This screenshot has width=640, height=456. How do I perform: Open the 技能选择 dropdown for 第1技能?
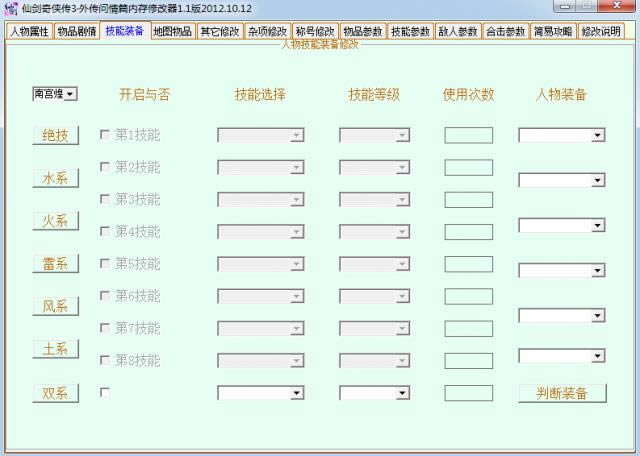(x=261, y=135)
